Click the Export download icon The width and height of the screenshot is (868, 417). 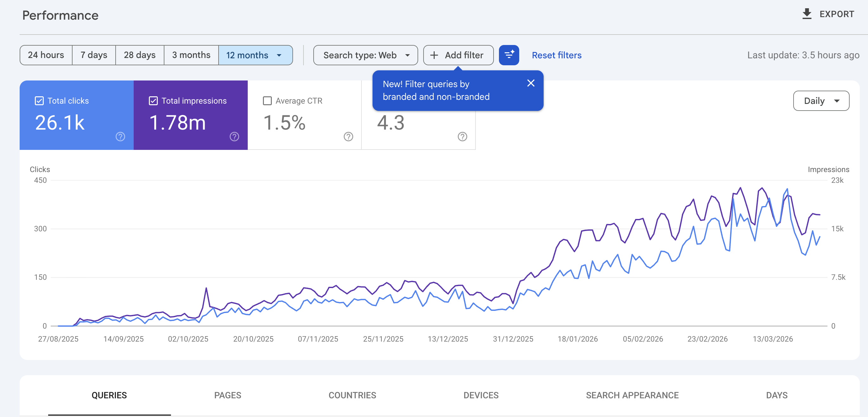pyautogui.click(x=807, y=14)
